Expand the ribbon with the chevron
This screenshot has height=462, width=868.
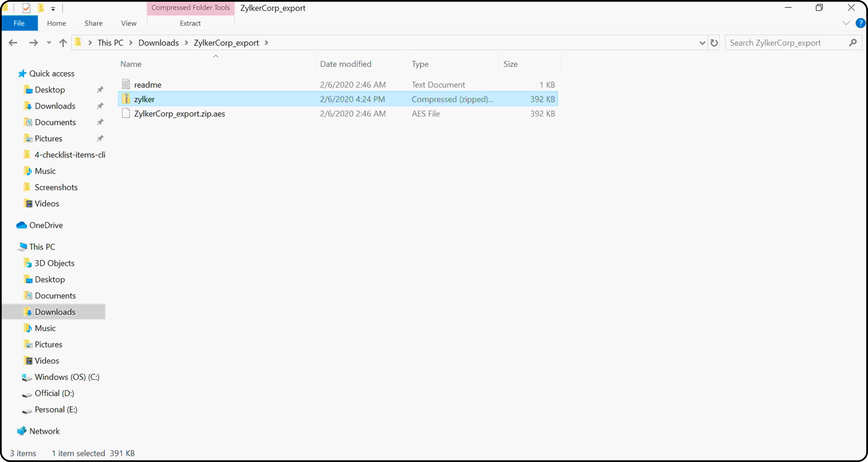click(846, 23)
